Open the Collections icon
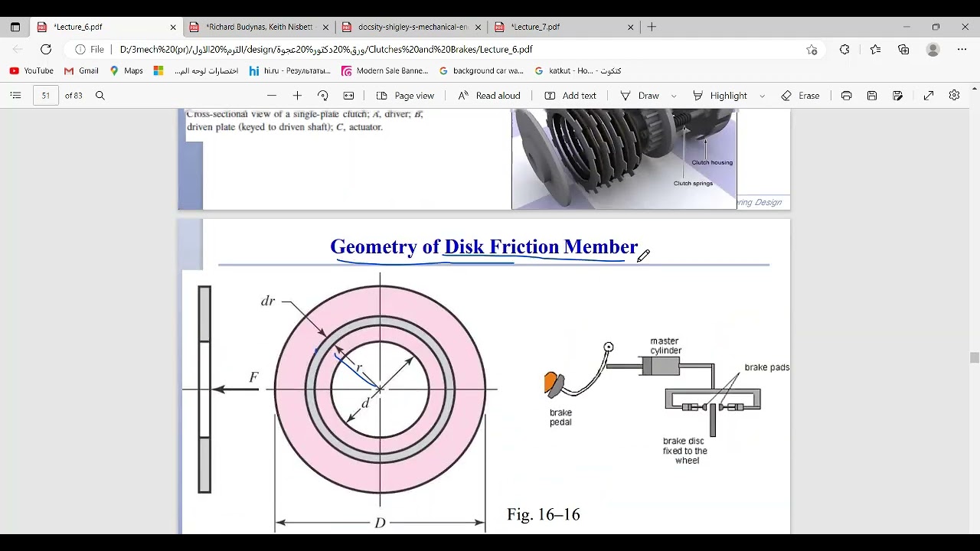980x551 pixels. tap(903, 49)
